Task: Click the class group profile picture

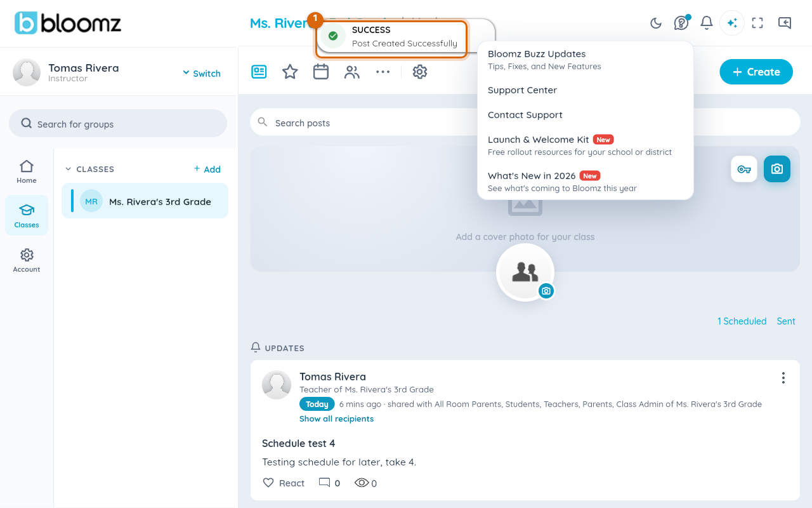Action: [525, 272]
